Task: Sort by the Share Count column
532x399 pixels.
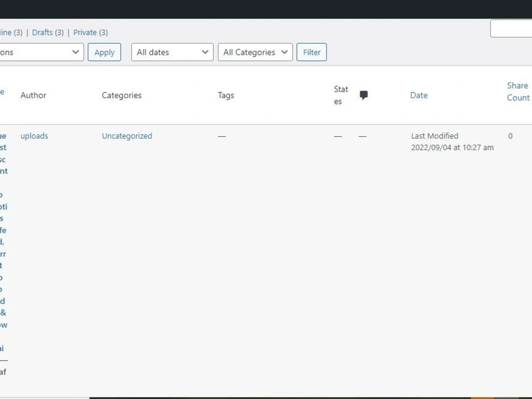Action: coord(518,92)
